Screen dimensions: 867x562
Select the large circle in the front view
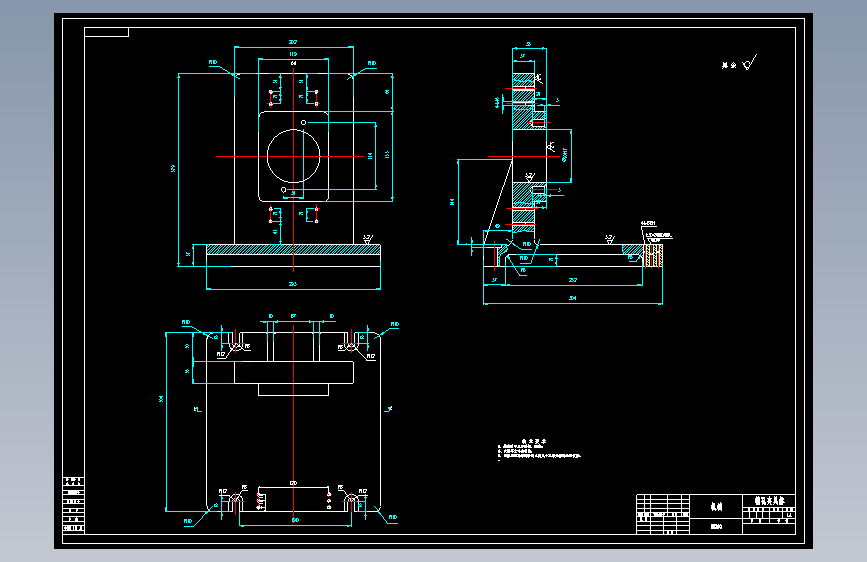[x=293, y=156]
